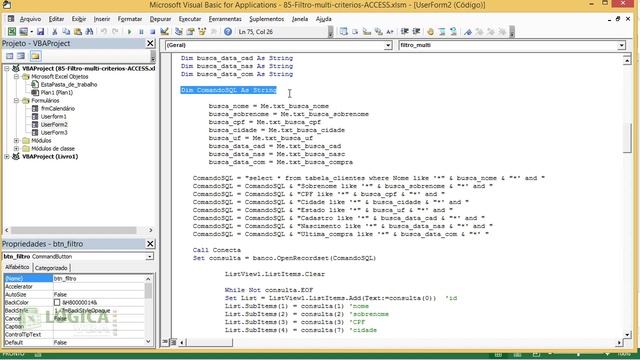
Task: Switch to Full Module View at code window bottom
Action: point(173,342)
